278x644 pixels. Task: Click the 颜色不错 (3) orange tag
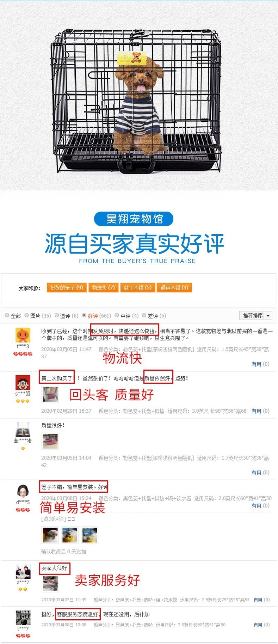tap(174, 288)
